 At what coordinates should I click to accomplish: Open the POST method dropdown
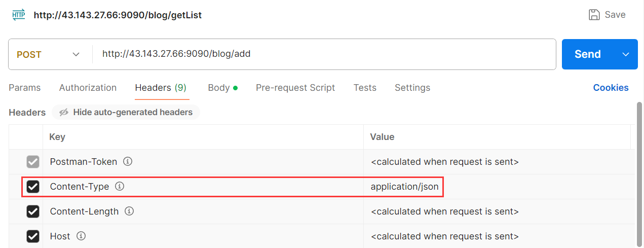pyautogui.click(x=49, y=54)
